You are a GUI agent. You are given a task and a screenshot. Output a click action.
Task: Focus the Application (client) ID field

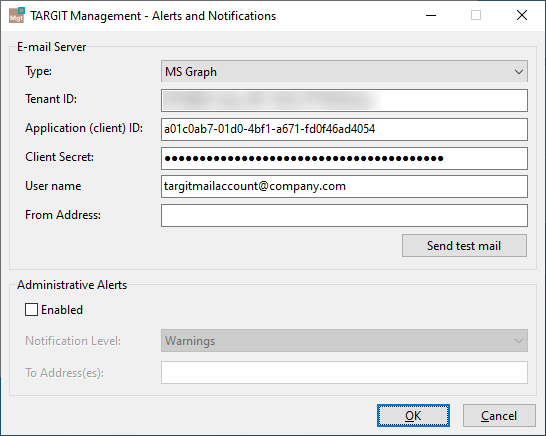click(344, 129)
